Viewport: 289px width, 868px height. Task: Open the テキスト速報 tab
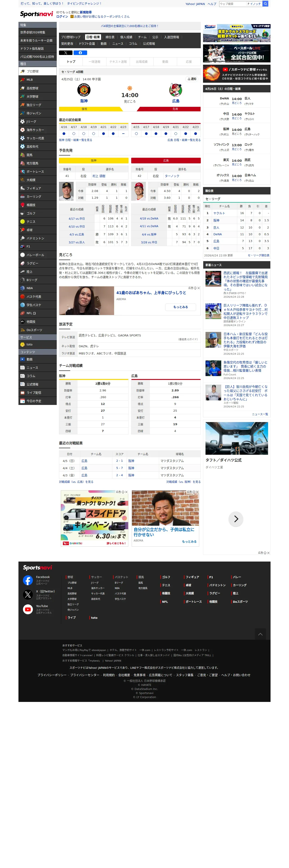[x=118, y=62]
